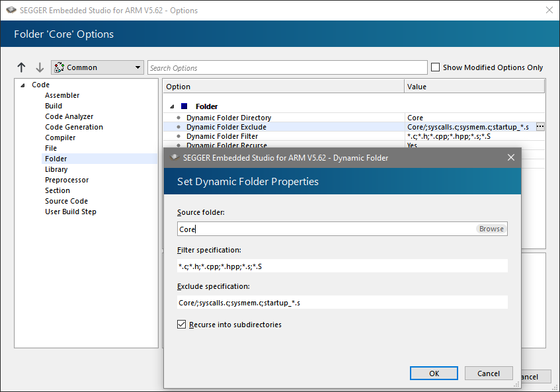This screenshot has height=392, width=560.
Task: Click the Exclude specification text field
Action: point(342,302)
